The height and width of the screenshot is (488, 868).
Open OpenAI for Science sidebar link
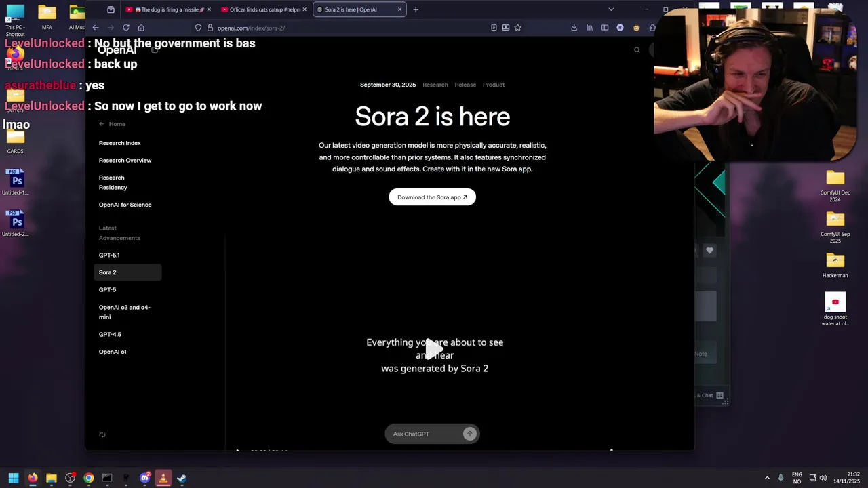pyautogui.click(x=125, y=205)
